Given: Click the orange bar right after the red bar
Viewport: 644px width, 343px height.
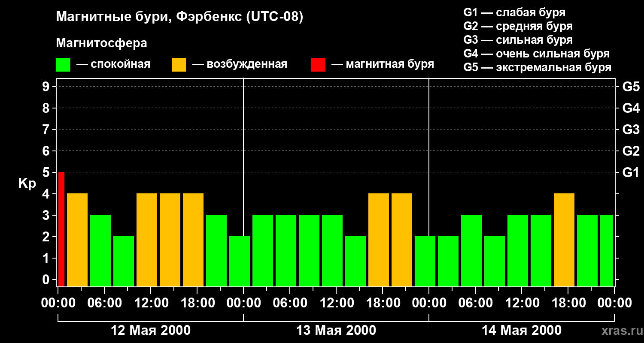Looking at the screenshot, I should click(77, 240).
